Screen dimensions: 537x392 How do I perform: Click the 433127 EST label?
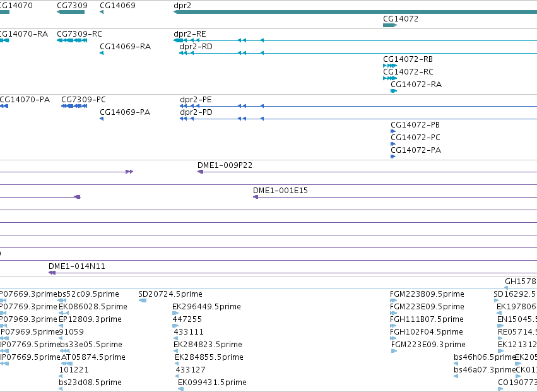point(191,370)
